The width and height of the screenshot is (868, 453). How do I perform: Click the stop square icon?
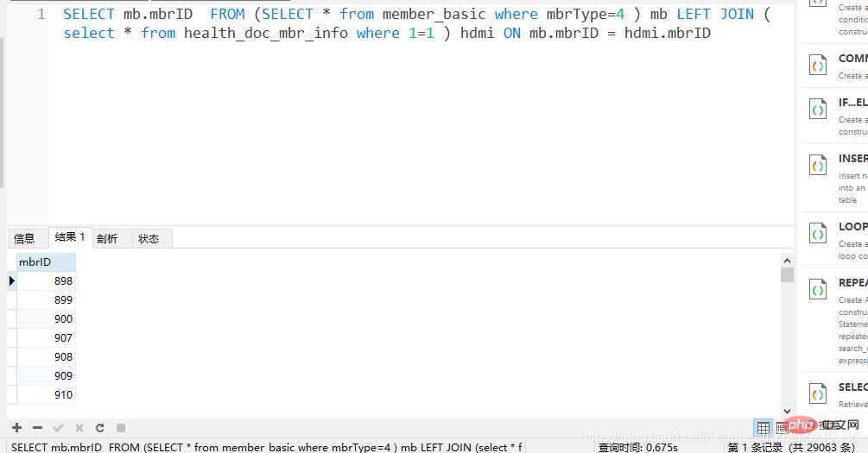[121, 428]
